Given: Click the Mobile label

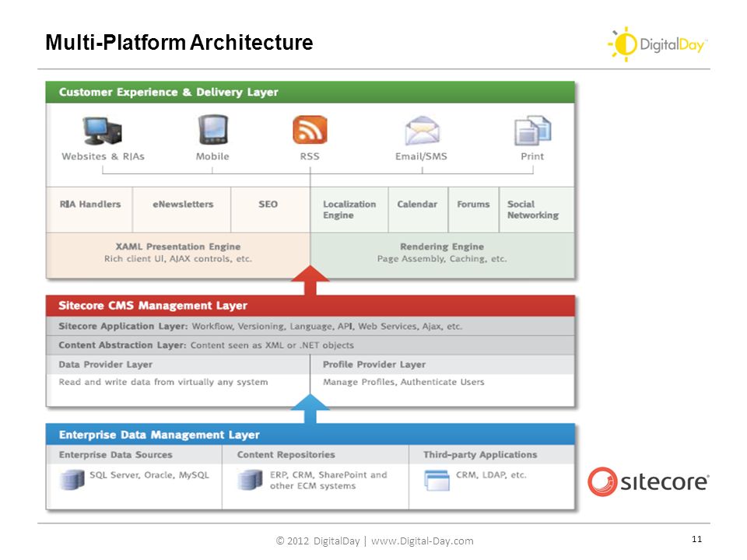Looking at the screenshot, I should (x=212, y=156).
